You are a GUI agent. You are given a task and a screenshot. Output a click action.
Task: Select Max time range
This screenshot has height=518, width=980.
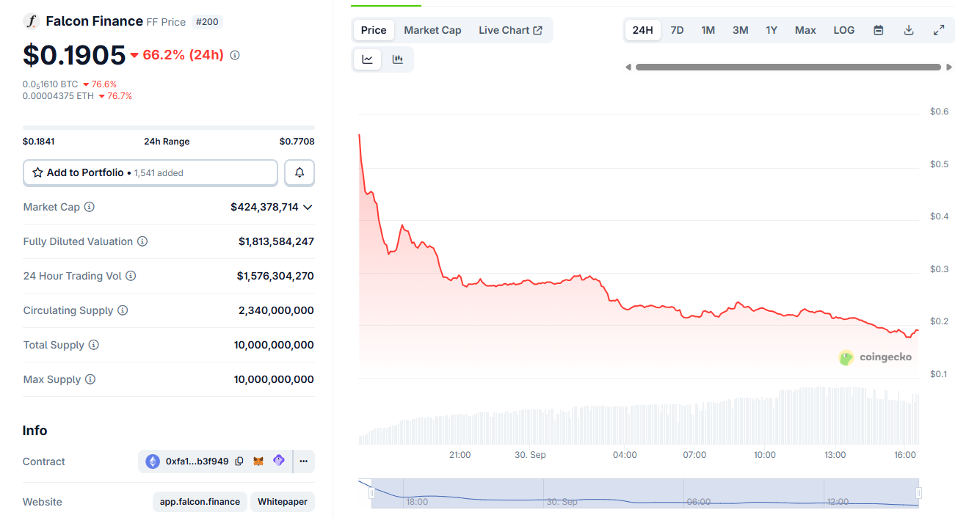click(x=805, y=30)
